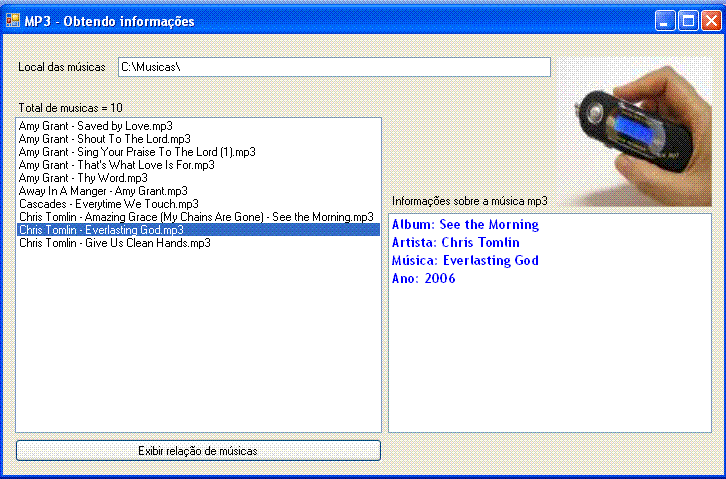Click the Ano: 2006 line

[424, 278]
